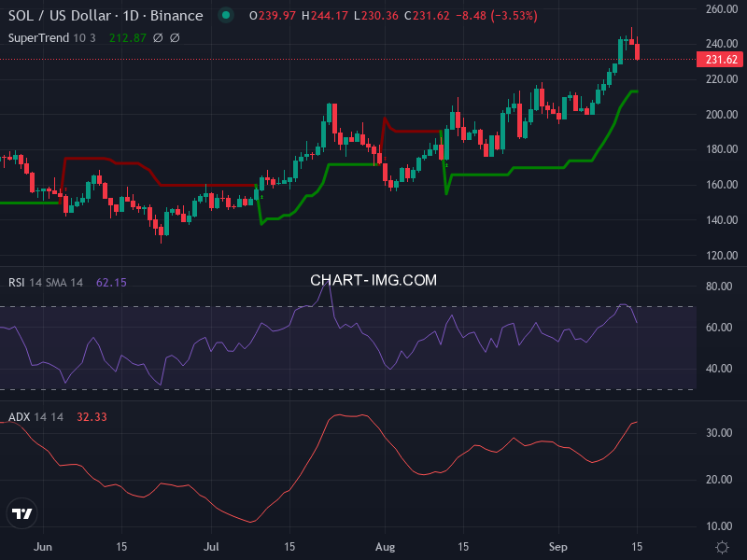Click the SuperTrend value 212.87
747x560 pixels.
point(128,38)
